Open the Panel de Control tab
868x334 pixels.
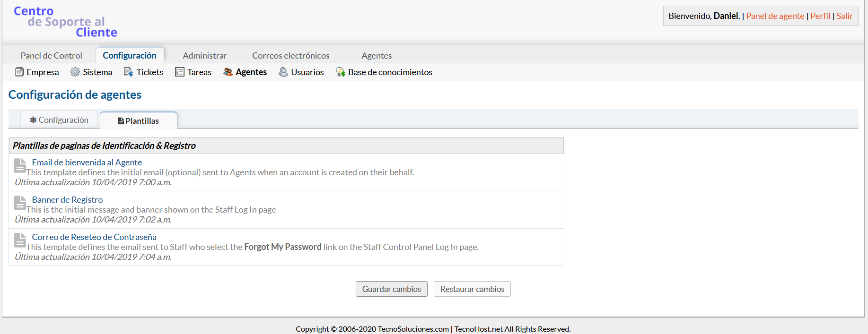pyautogui.click(x=51, y=55)
